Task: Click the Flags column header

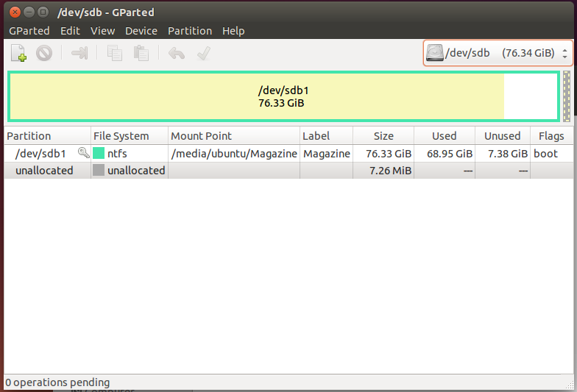Action: (551, 135)
